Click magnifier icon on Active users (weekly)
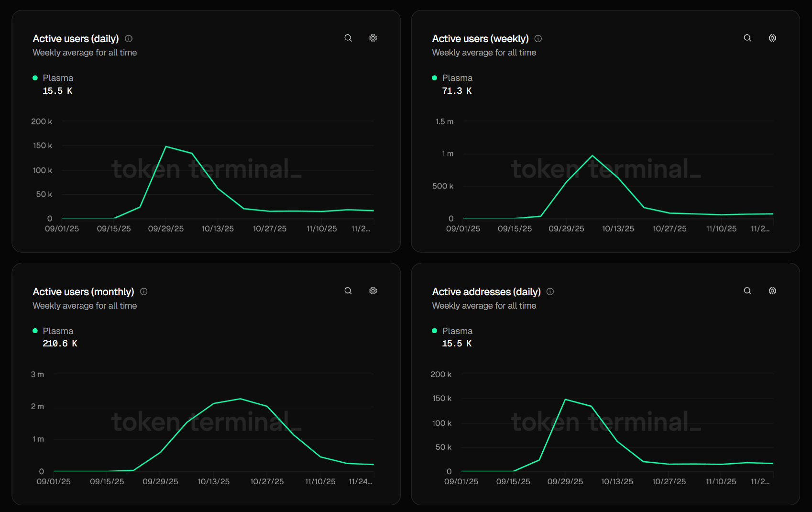Image resolution: width=812 pixels, height=512 pixels. coord(747,38)
